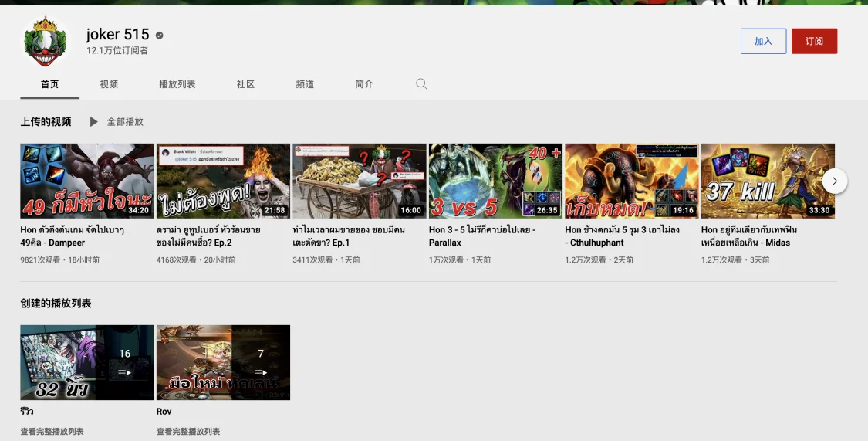Click the 全部播放 link

coord(125,122)
